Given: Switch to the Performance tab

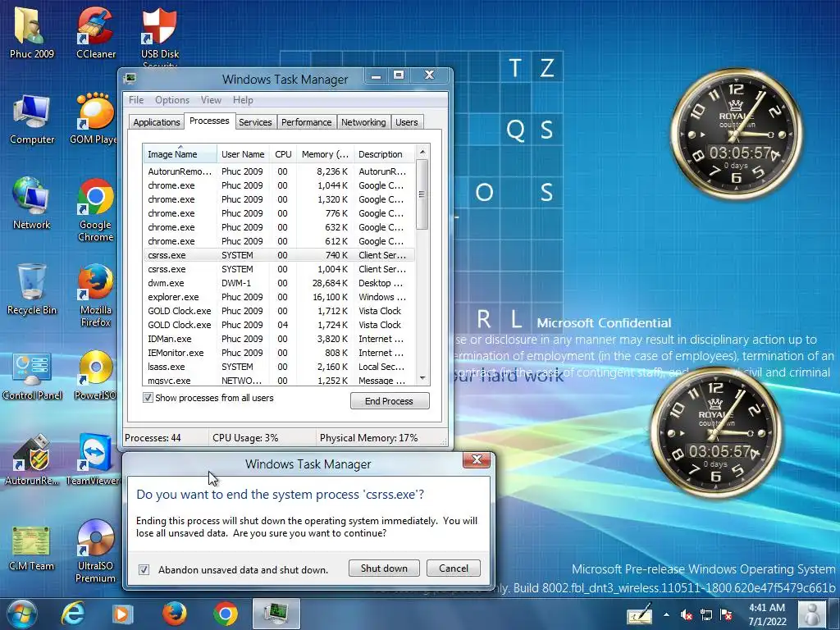Looking at the screenshot, I should tap(307, 122).
